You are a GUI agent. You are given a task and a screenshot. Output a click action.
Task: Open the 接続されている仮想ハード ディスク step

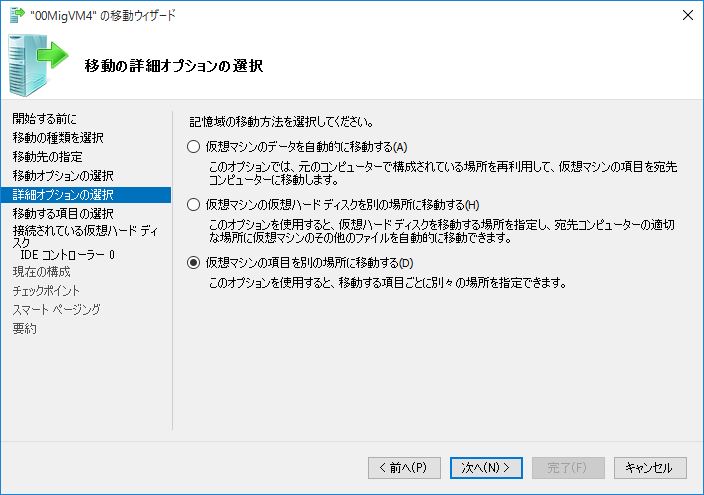coord(85,237)
